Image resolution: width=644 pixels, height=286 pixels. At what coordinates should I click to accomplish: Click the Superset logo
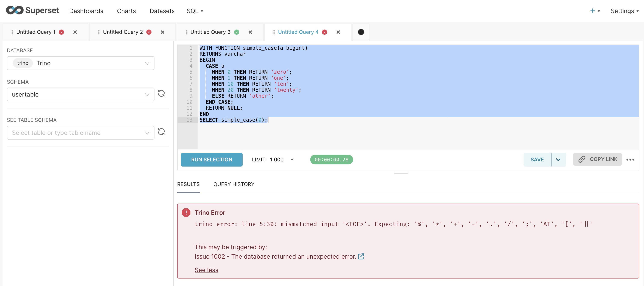(33, 10)
